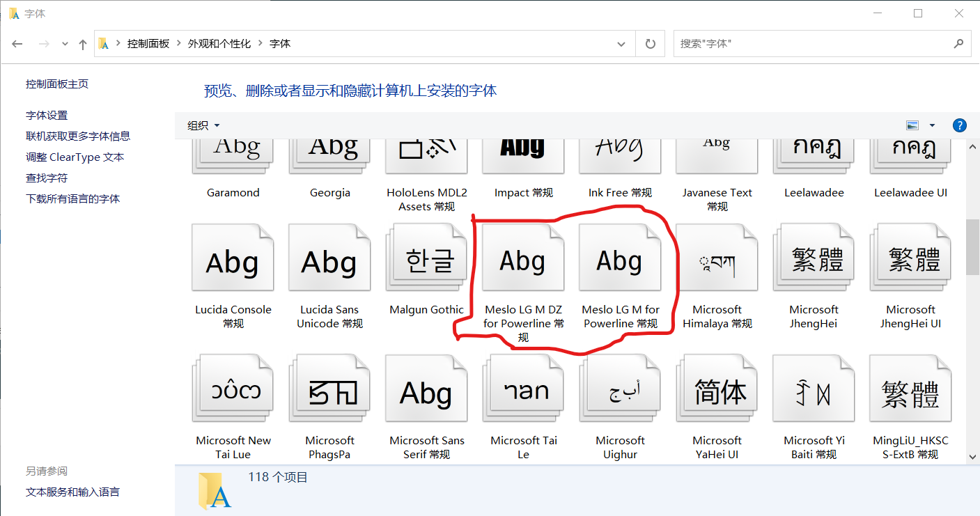Click the scrollbar up arrow

click(x=972, y=146)
